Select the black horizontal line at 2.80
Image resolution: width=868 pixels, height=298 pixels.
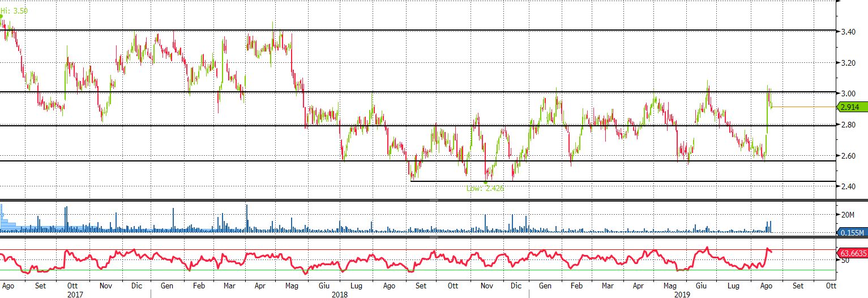coord(418,125)
